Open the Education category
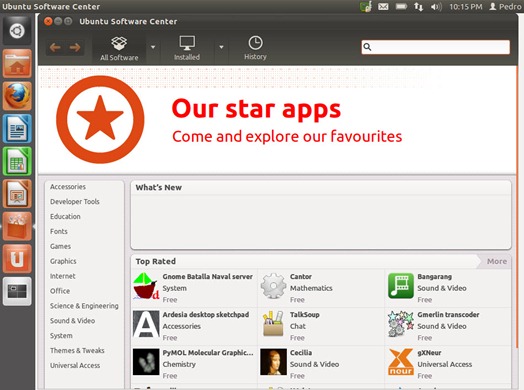524x390 pixels. 65,217
